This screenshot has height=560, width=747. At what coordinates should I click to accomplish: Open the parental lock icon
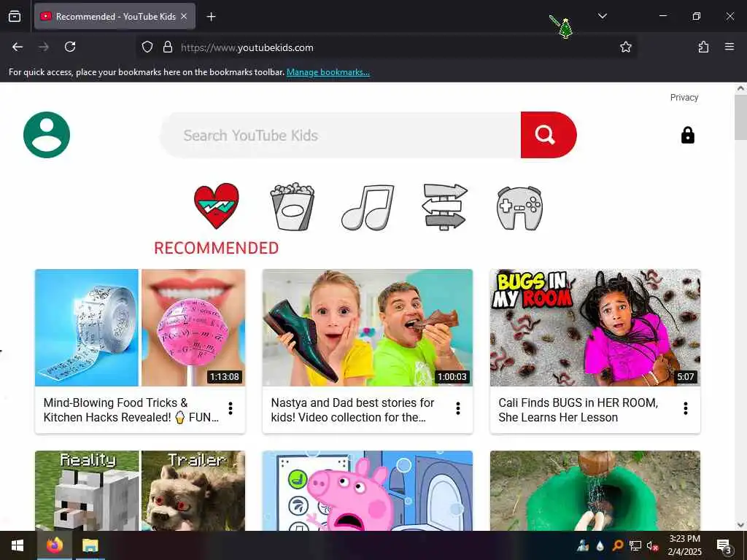pos(687,135)
